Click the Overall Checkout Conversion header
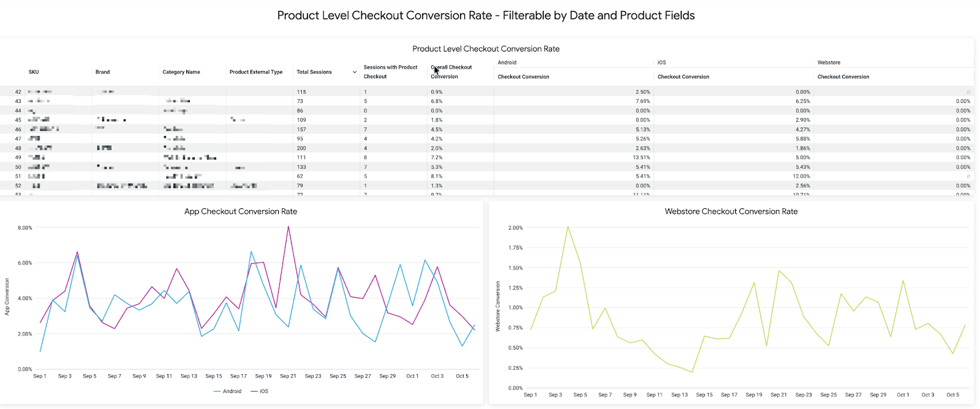The height and width of the screenshot is (409, 980). (451, 72)
